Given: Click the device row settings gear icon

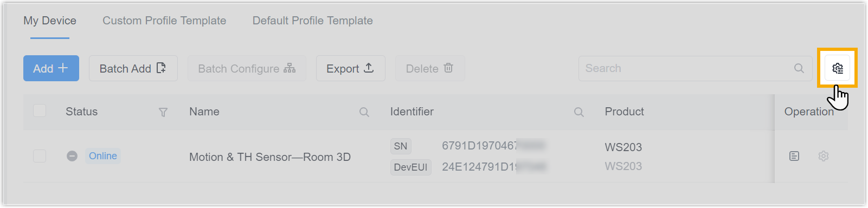Looking at the screenshot, I should coord(824,156).
